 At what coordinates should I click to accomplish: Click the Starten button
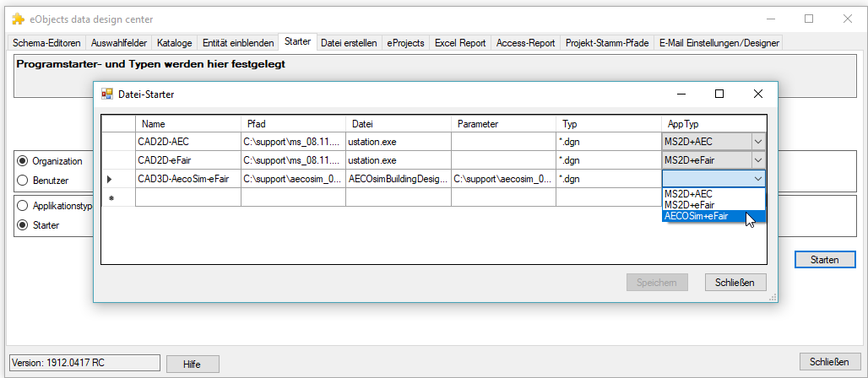pos(824,260)
